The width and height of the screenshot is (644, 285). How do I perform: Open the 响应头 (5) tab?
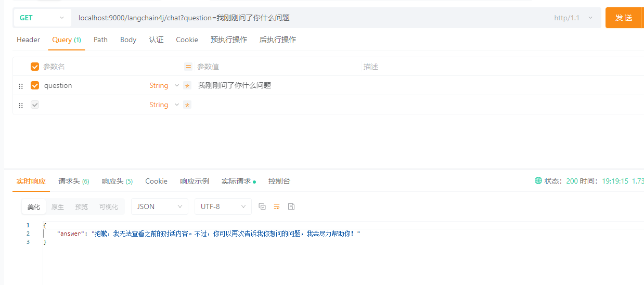pos(117,181)
